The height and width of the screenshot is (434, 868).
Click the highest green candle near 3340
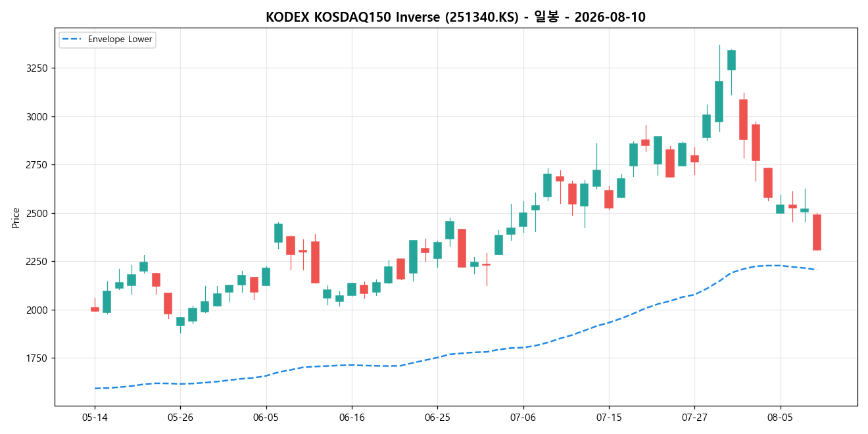(731, 60)
